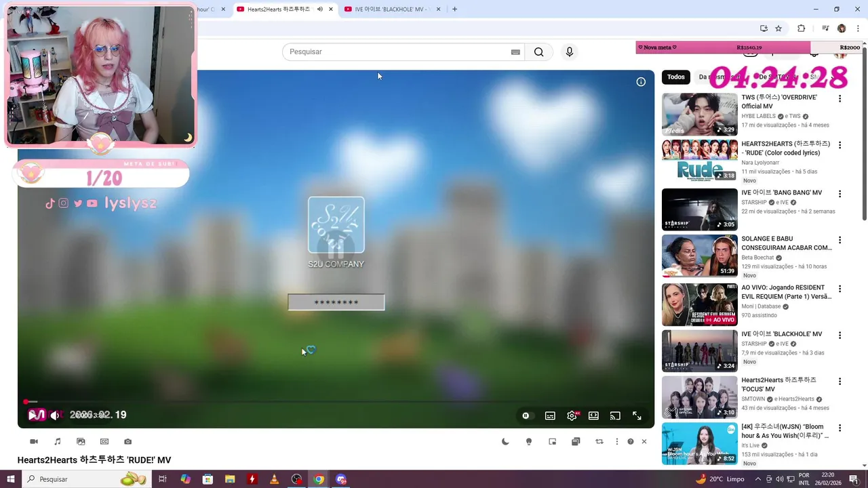Bookmark this page with star icon

(x=778, y=28)
